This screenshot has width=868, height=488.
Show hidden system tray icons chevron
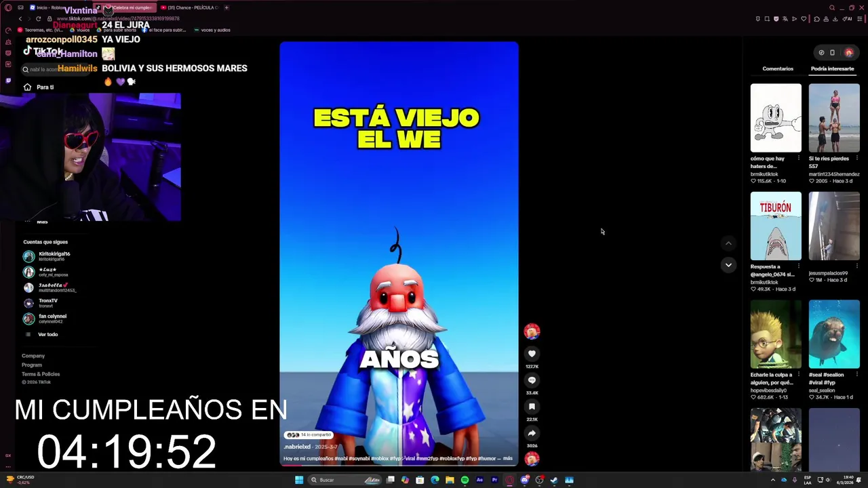point(772,480)
